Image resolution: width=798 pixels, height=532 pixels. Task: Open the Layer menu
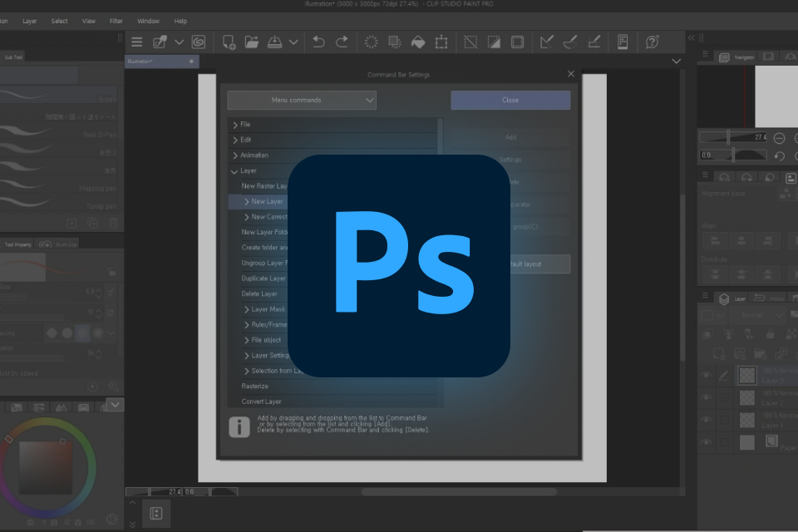[30, 21]
